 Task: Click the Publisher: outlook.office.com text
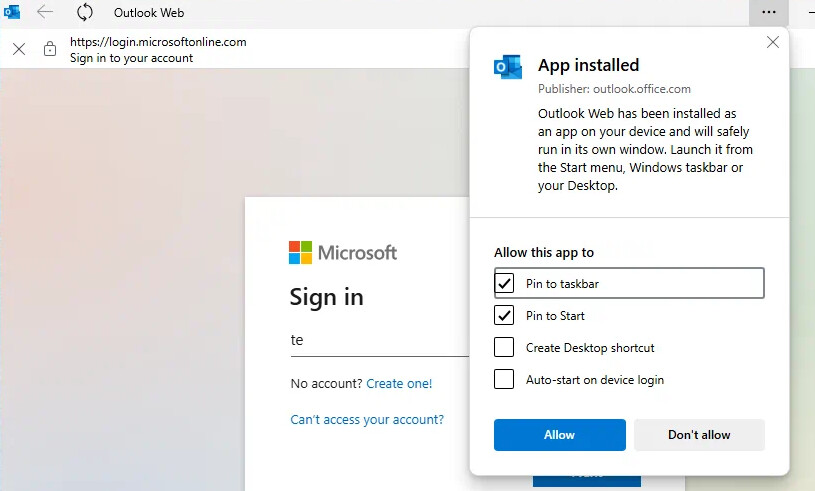[614, 89]
